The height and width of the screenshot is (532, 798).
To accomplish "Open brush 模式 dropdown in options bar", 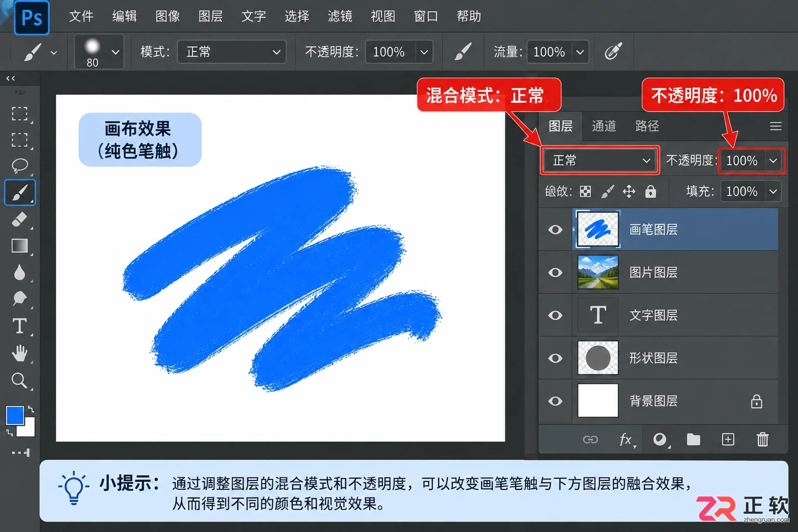I will pyautogui.click(x=232, y=52).
